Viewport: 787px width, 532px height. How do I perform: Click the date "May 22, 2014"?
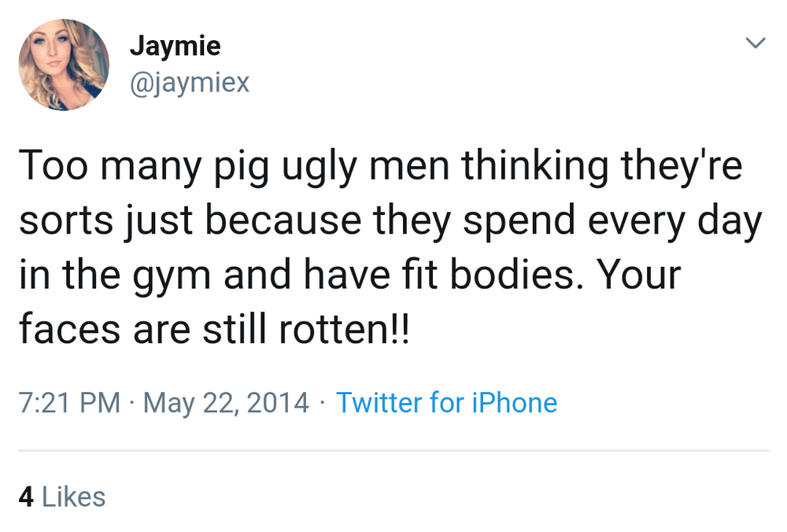click(x=227, y=403)
